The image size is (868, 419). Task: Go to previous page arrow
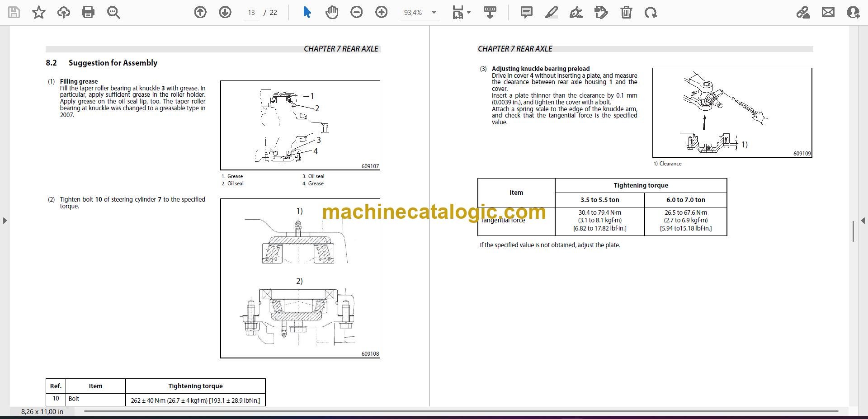tap(200, 12)
